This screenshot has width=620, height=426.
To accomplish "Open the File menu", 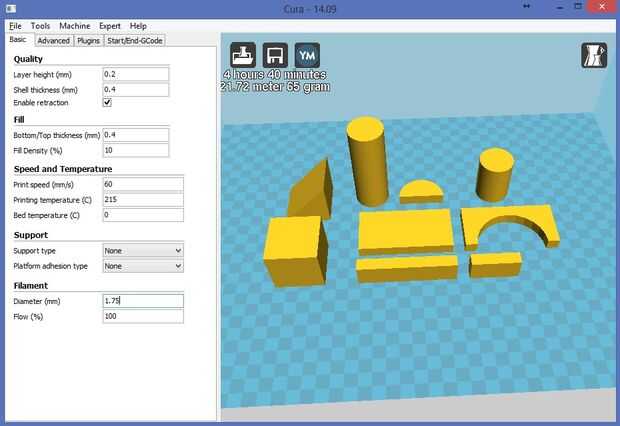I will [15, 26].
